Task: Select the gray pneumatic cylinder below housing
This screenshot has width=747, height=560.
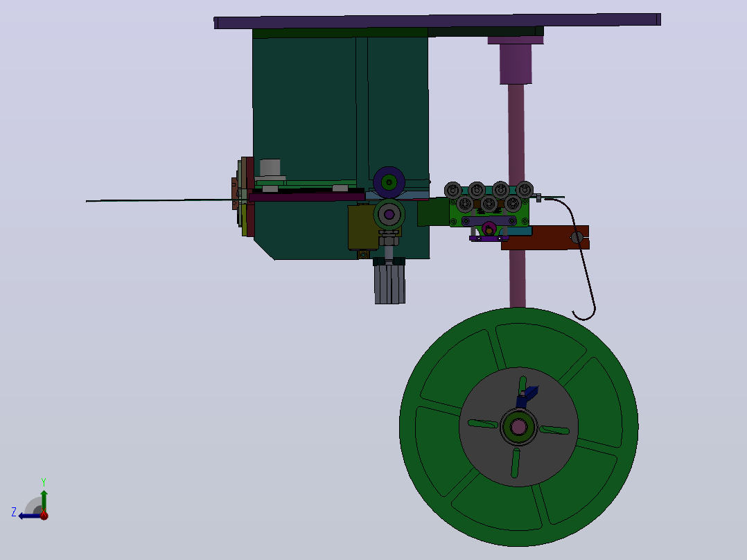Action: tap(389, 284)
